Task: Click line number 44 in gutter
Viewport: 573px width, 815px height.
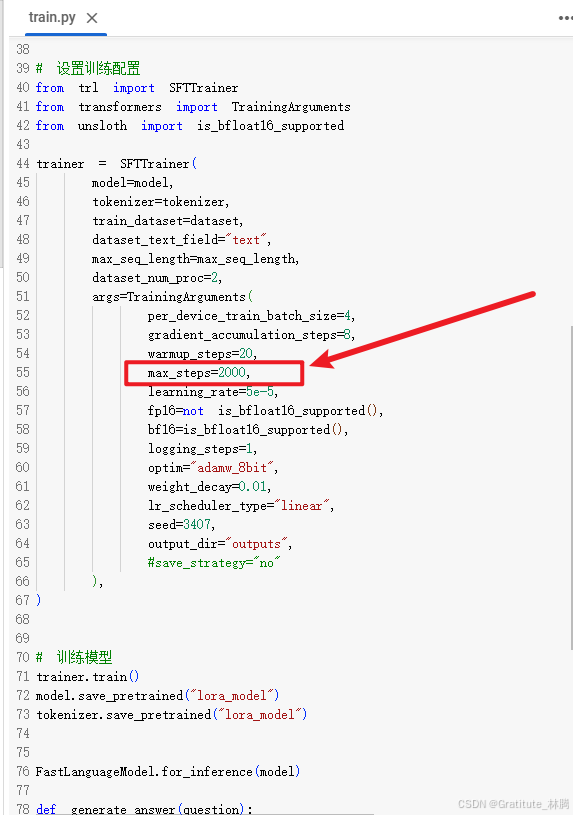Action: click(23, 163)
